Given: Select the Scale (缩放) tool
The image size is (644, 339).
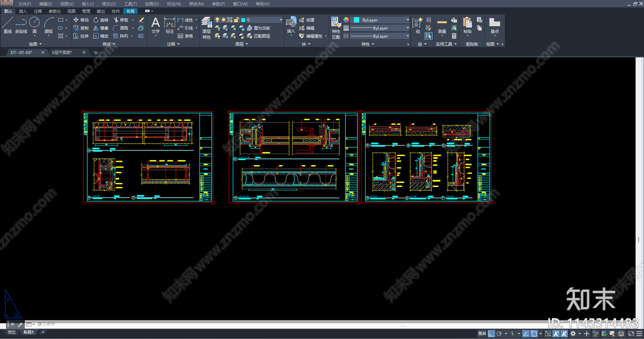Looking at the screenshot, I should coord(101,36).
